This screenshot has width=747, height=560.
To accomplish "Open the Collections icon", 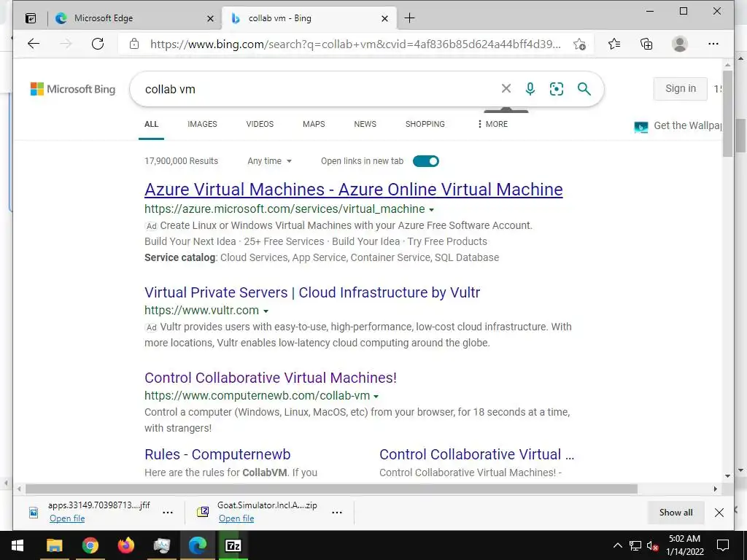I will click(x=646, y=44).
